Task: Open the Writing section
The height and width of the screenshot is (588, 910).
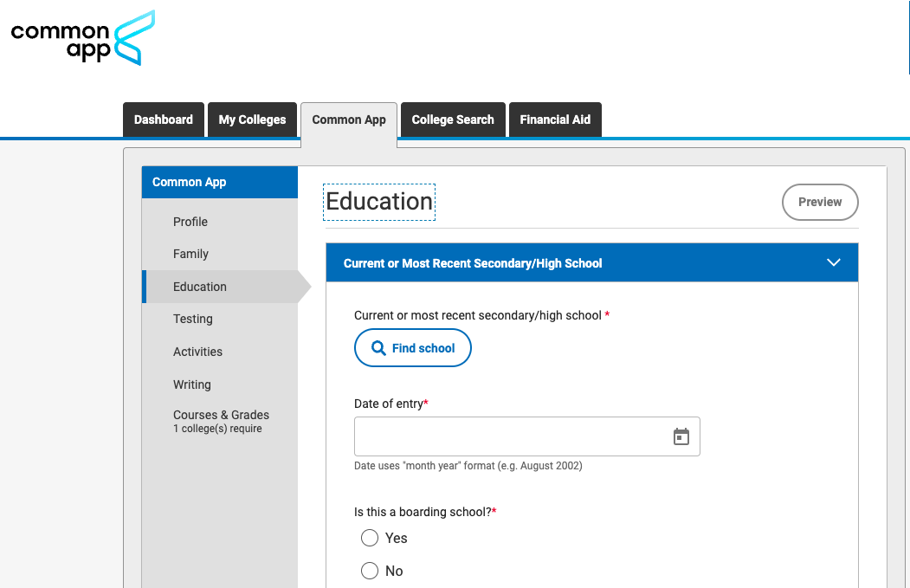Action: point(192,384)
